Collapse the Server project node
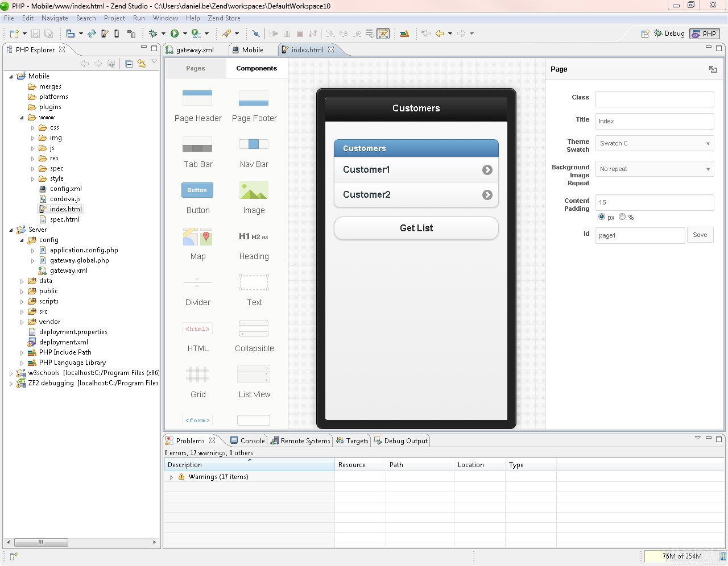The image size is (728, 566). pos(11,230)
